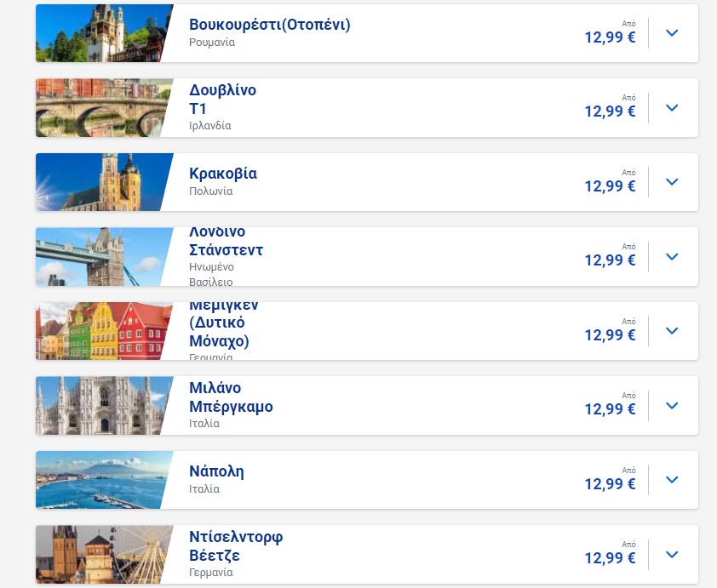This screenshot has width=717, height=588.
Task: Select the Κρακοβία destination title
Action: (223, 174)
